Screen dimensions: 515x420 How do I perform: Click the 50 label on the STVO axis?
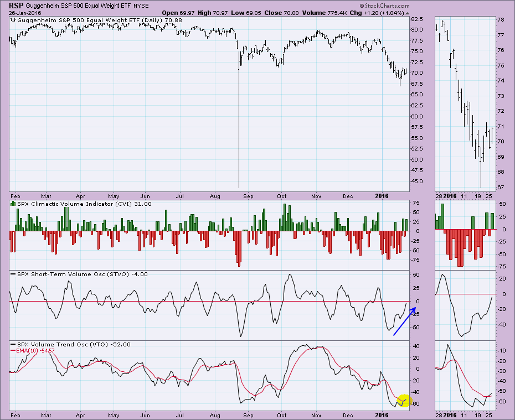pyautogui.click(x=416, y=274)
